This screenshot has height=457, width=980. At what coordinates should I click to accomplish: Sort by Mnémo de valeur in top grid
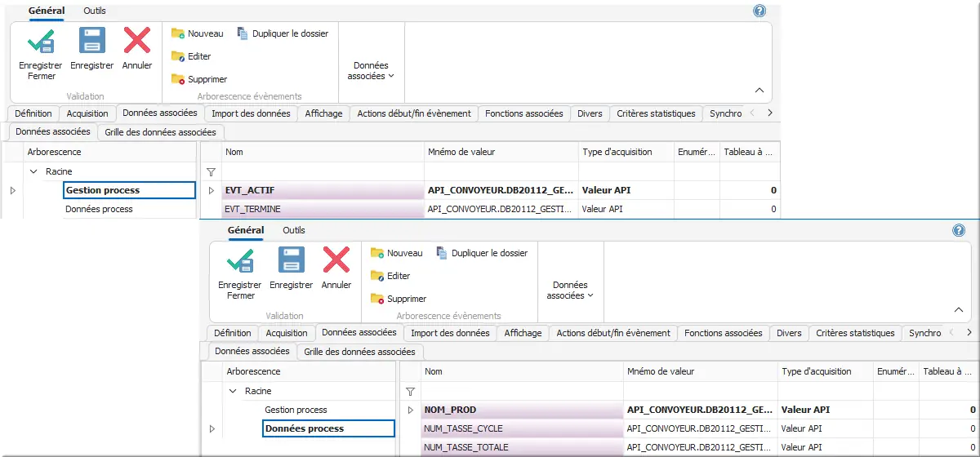[501, 152]
